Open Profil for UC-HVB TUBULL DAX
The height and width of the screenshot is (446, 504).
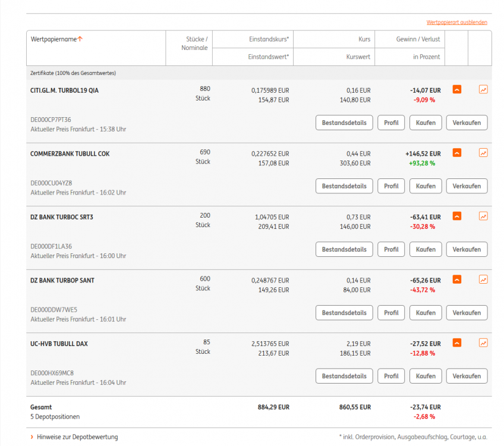391,376
